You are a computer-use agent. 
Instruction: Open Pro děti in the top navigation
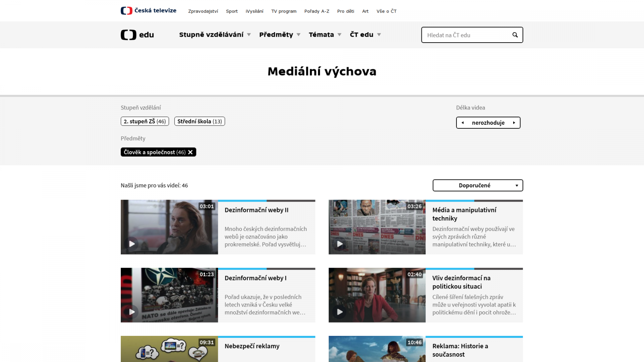point(346,11)
